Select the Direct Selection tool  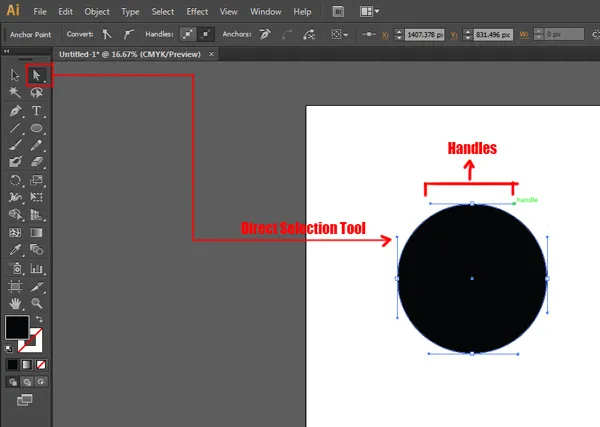37,75
